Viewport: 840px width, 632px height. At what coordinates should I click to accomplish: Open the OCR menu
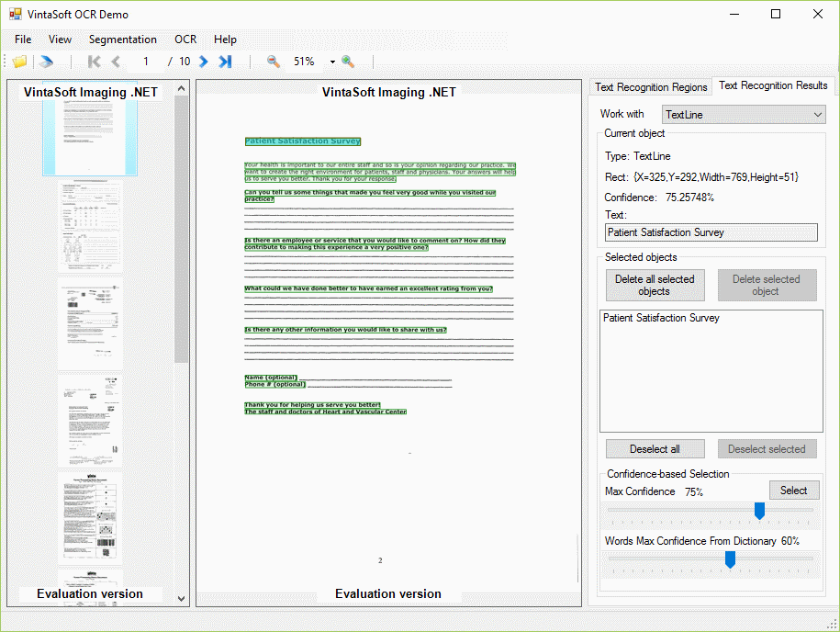click(185, 39)
